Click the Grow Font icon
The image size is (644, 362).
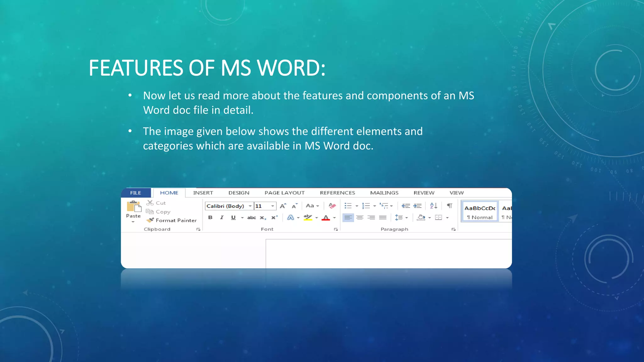[x=283, y=206]
